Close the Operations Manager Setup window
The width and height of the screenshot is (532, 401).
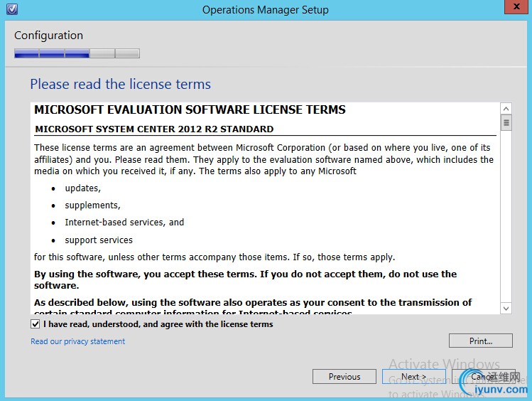(516, 7)
